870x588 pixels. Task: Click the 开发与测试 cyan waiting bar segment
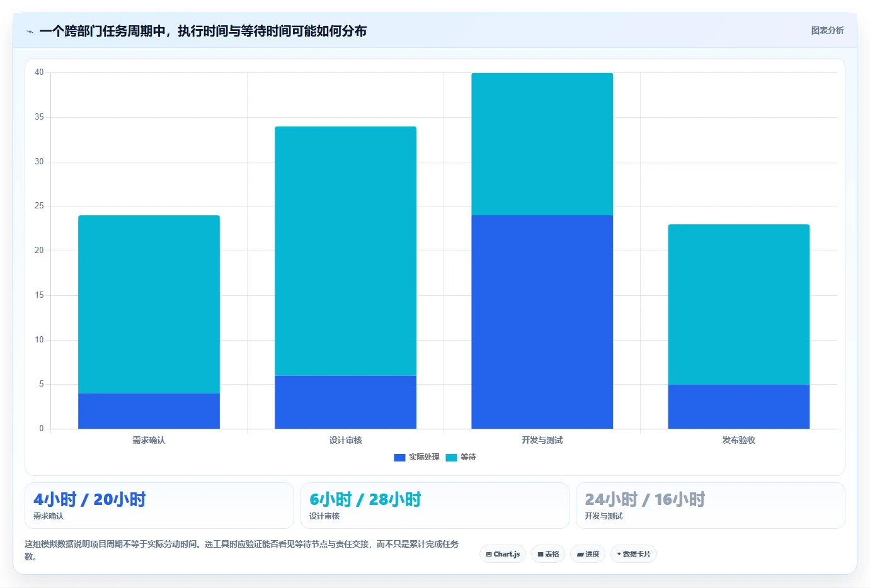[x=542, y=144]
